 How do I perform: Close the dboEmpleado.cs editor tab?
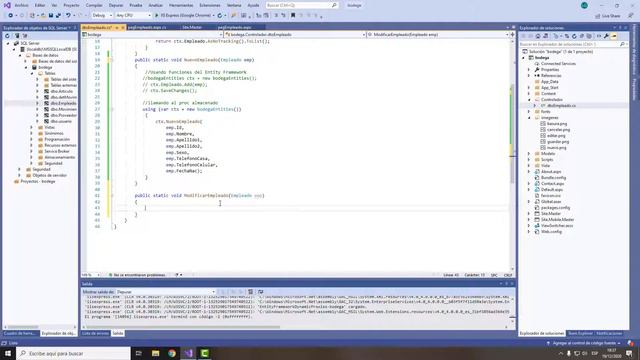(123, 27)
